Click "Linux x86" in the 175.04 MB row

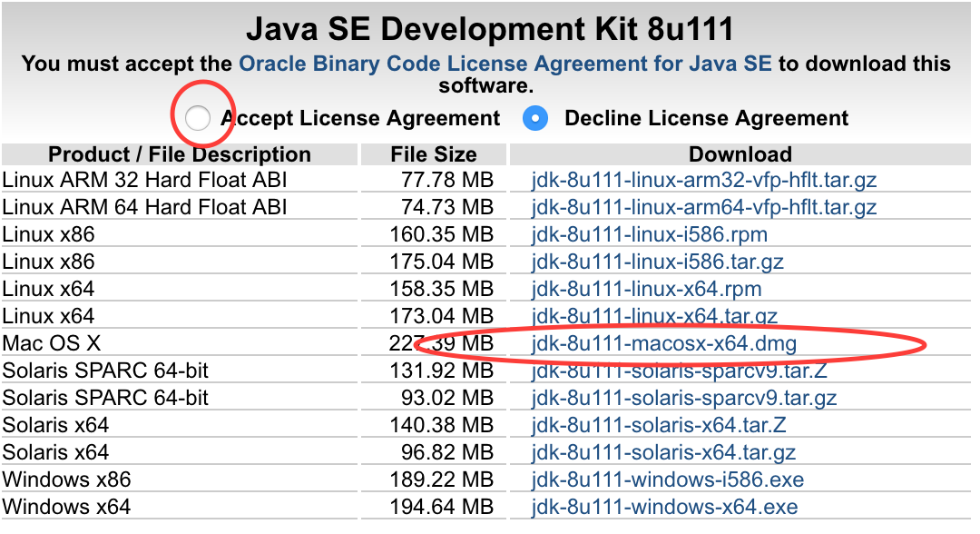coord(48,262)
